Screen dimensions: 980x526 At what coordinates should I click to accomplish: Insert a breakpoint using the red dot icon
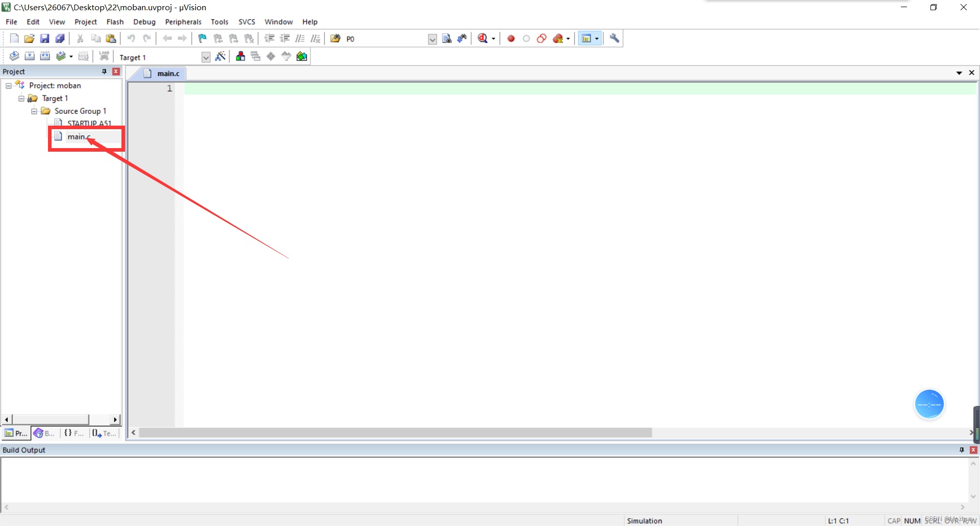pos(511,38)
